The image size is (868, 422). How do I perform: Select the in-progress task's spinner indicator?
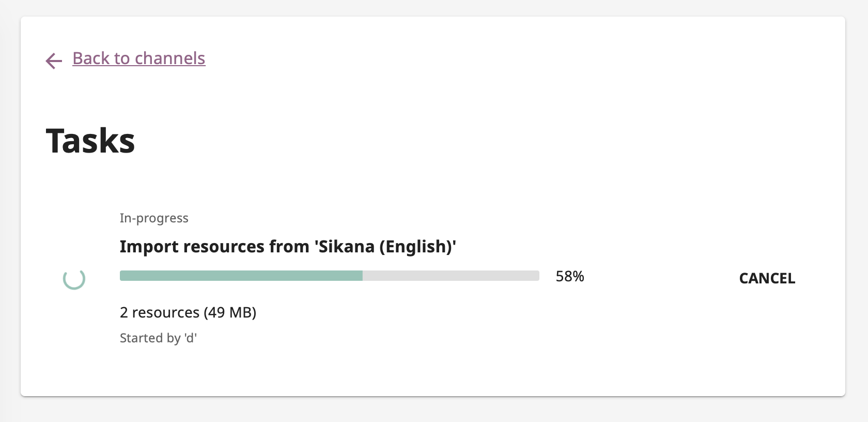(74, 279)
